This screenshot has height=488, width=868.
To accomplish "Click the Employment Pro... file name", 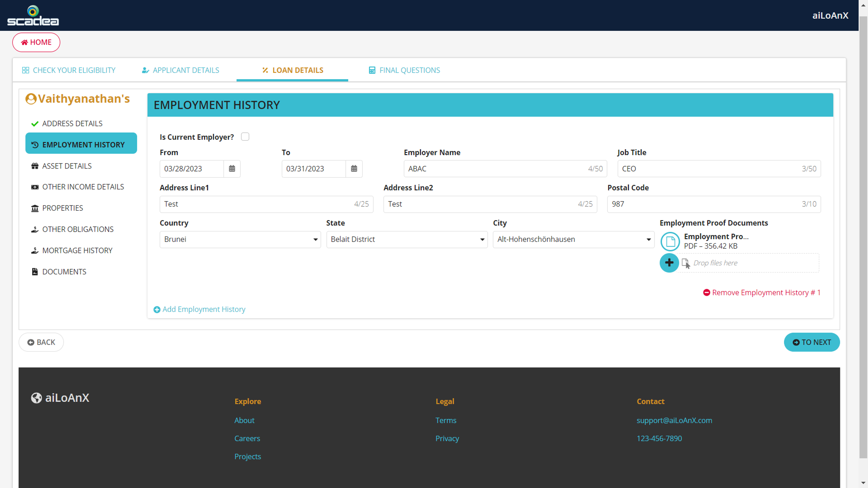I will pyautogui.click(x=716, y=236).
